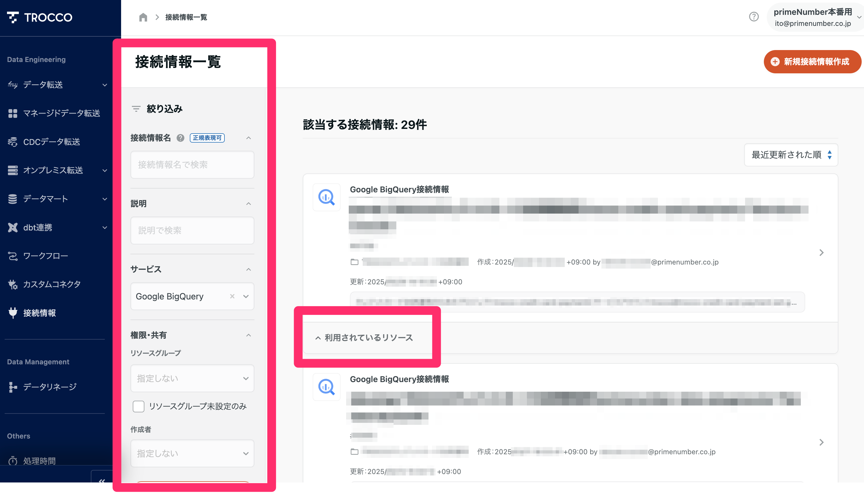
Task: Enable the リソースグループ未設定のみ checkbox
Action: pos(139,406)
